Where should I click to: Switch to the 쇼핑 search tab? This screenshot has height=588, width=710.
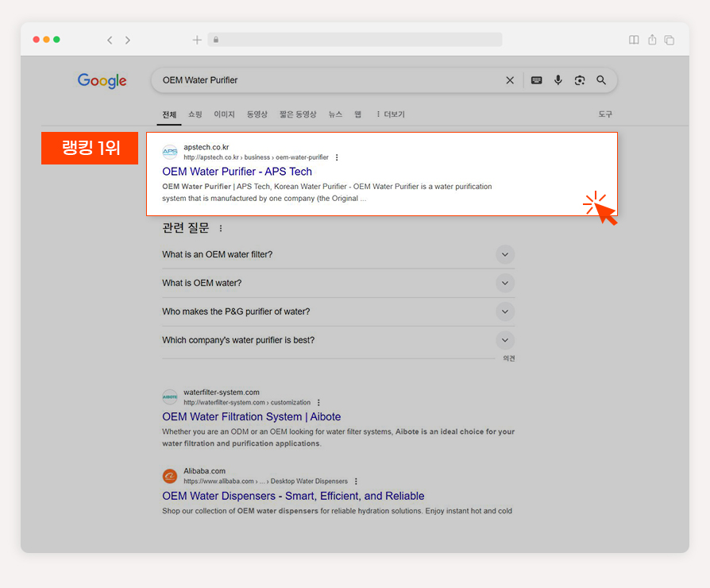point(195,114)
